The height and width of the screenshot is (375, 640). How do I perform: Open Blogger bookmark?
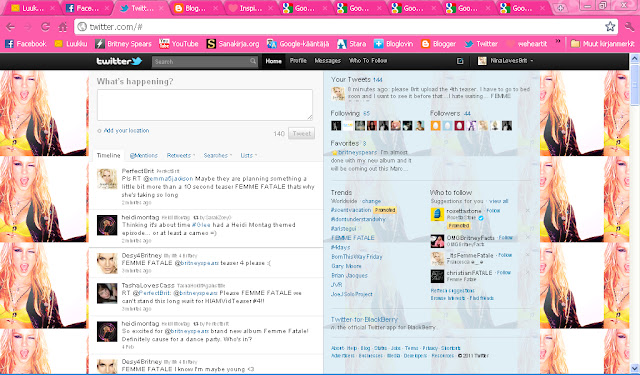pos(438,44)
